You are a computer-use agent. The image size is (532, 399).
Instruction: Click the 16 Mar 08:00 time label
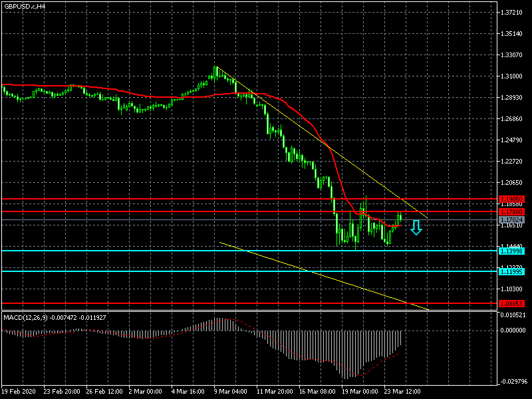pos(315,391)
